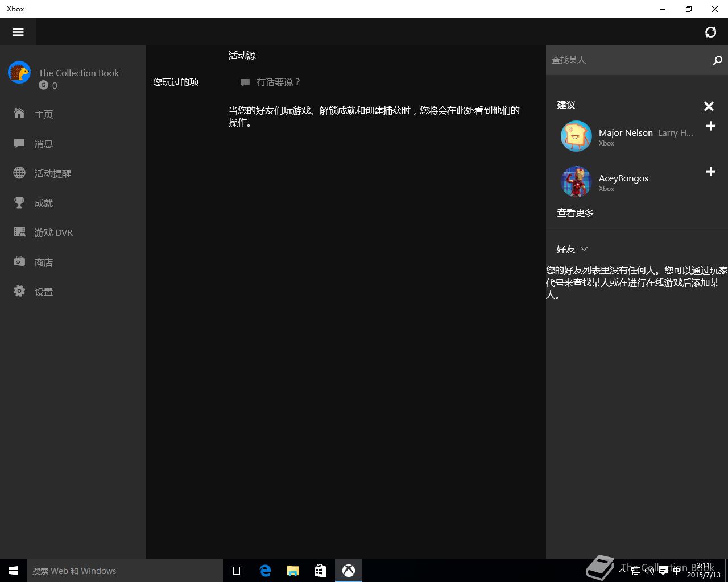728x582 pixels.
Task: Click the Major Nelson gamertag
Action: click(x=626, y=132)
